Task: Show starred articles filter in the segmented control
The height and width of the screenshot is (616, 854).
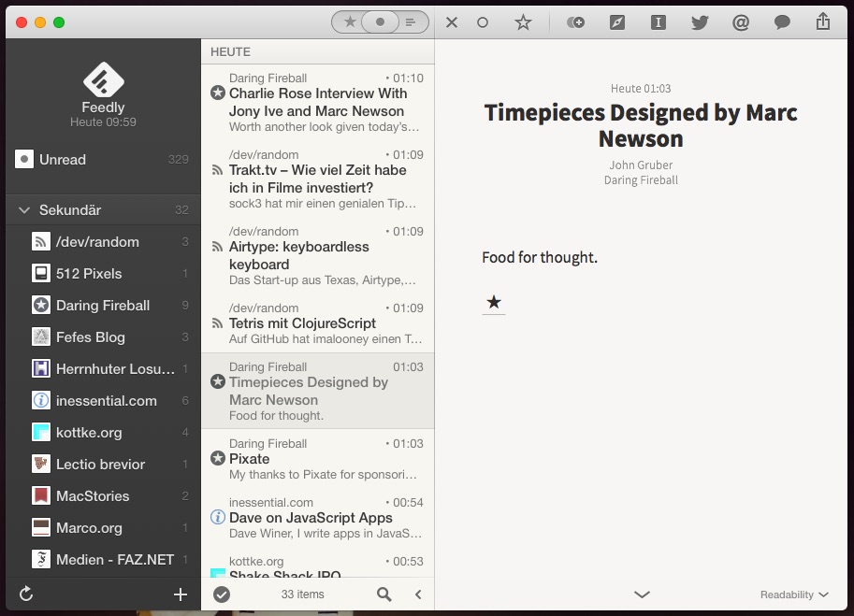Action: click(350, 22)
